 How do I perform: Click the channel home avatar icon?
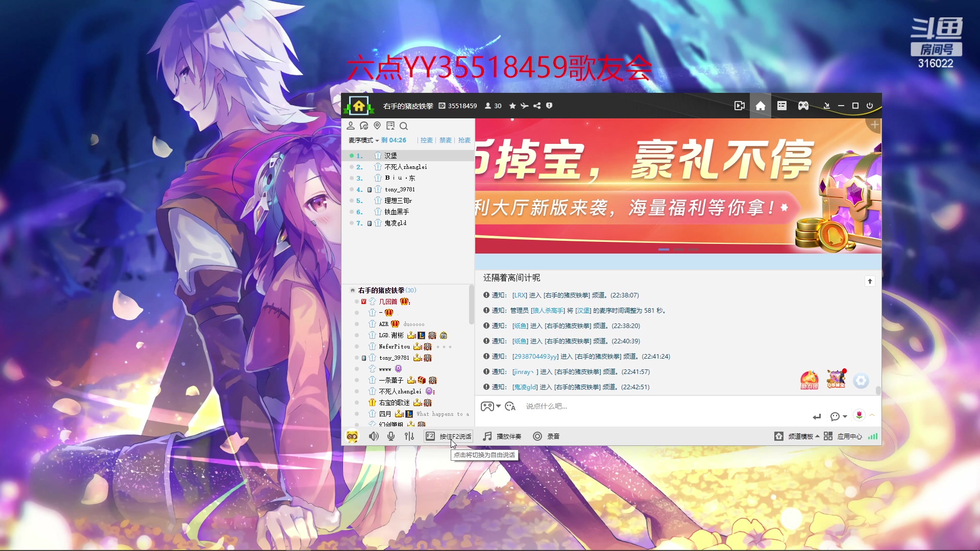pyautogui.click(x=359, y=106)
